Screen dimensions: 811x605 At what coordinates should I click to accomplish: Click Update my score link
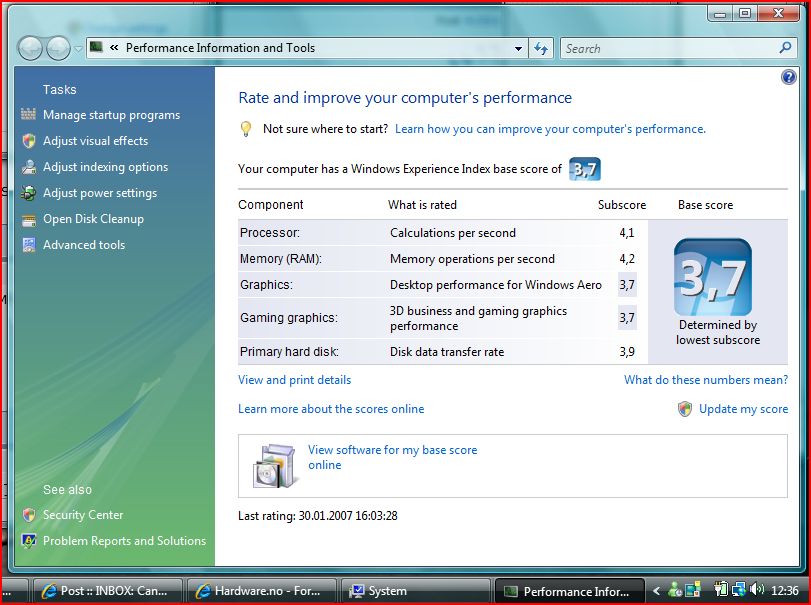pos(743,409)
